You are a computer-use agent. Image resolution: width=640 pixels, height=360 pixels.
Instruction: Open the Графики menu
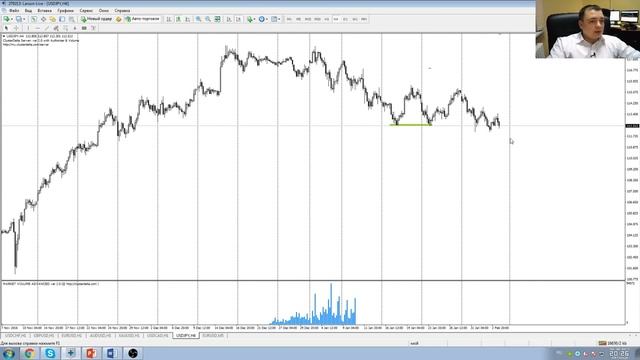65,11
